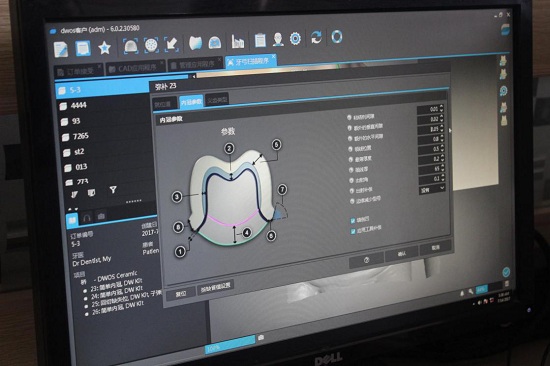The image size is (550, 366).
Task: Open the clipboard icon in top toolbar
Action: pos(260,40)
